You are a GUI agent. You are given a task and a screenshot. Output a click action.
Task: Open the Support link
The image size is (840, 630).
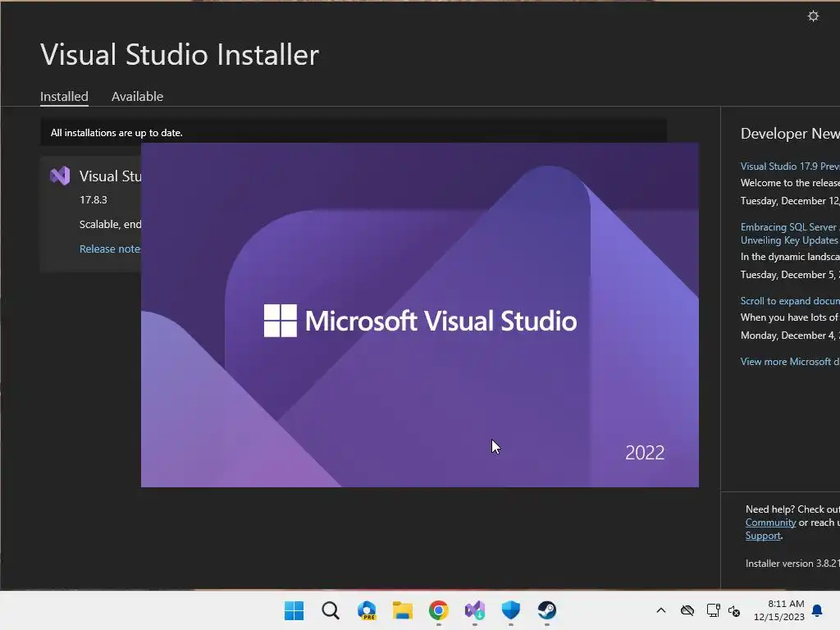[x=763, y=536]
